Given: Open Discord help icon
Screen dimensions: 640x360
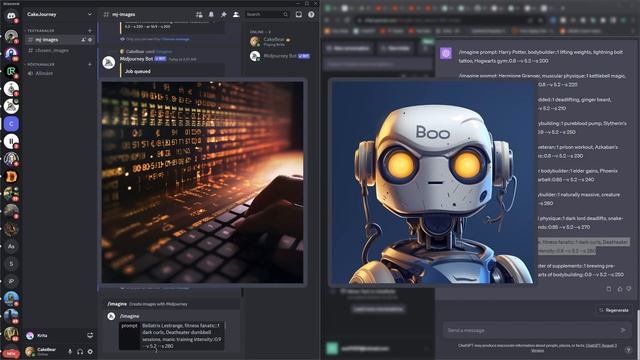Looking at the screenshot, I should click(x=311, y=14).
